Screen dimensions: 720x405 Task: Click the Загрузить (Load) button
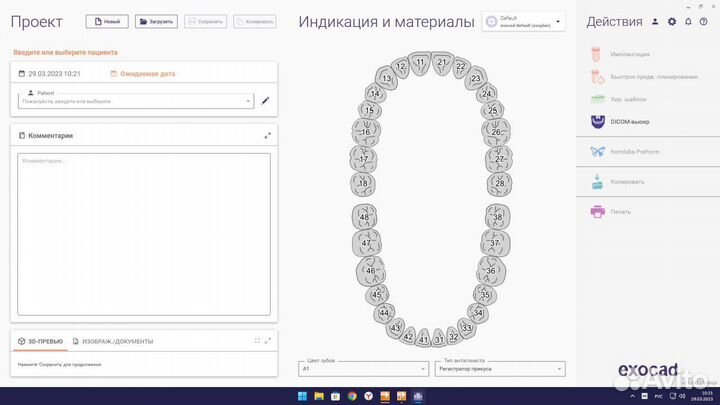point(156,22)
